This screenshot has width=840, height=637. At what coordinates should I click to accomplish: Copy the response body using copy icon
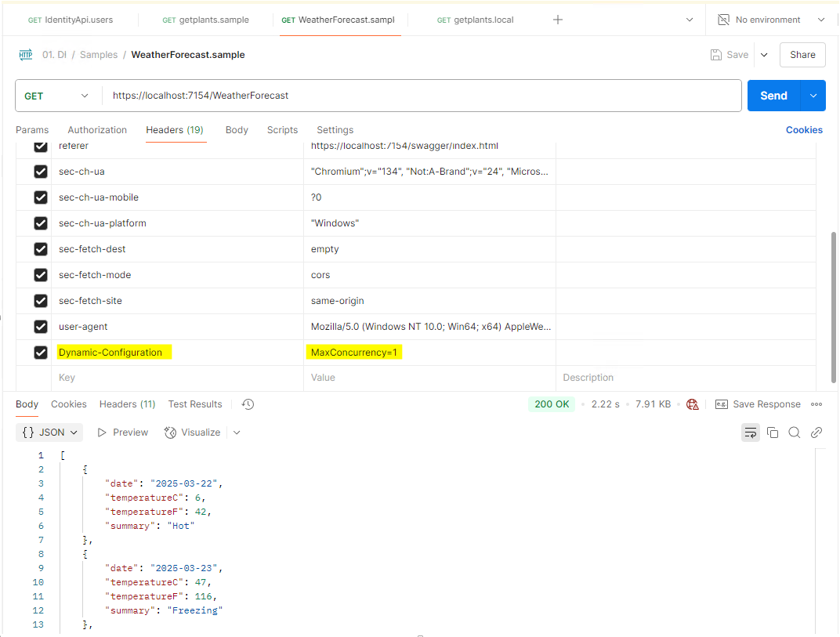pos(773,433)
